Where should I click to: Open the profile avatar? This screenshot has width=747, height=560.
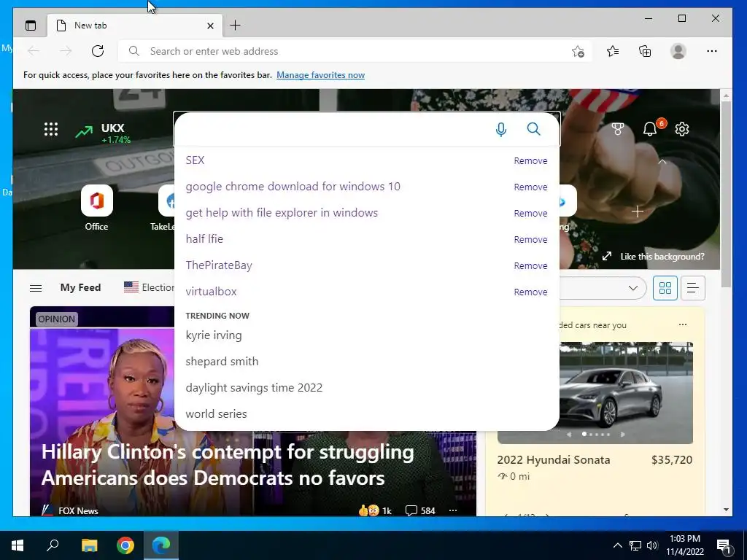tap(678, 51)
